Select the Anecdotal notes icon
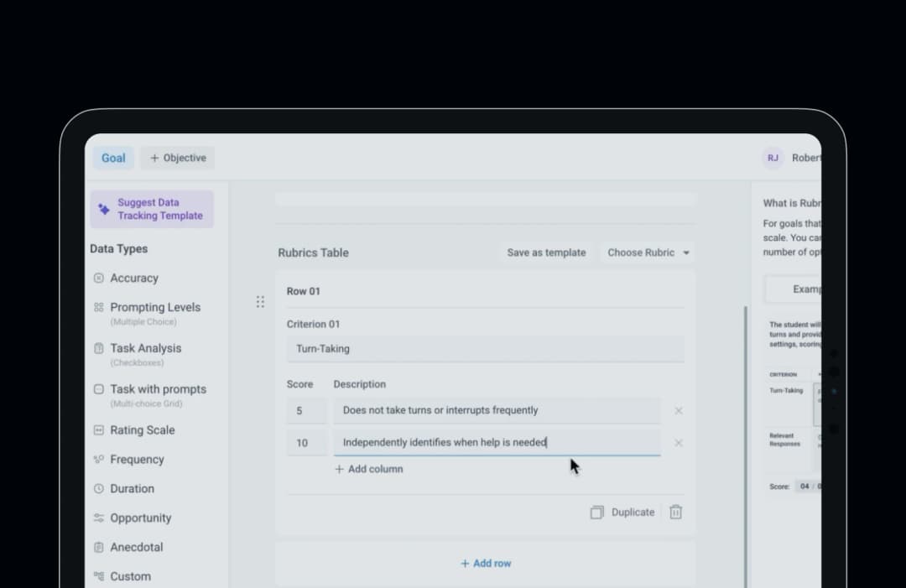Screen dimensions: 906x588 point(99,547)
